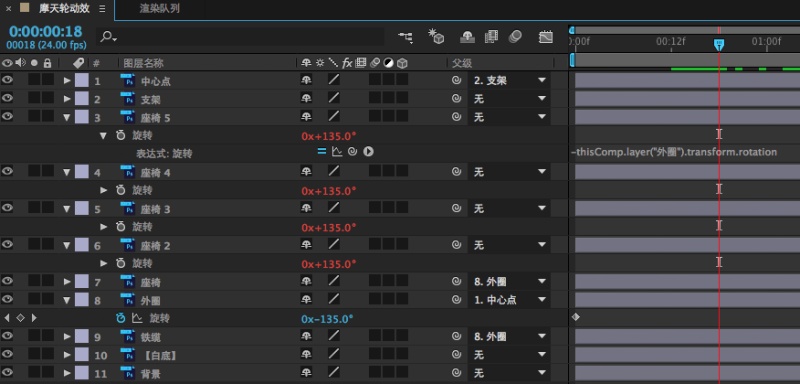Select the 外圈 旋转 keyframe at start
The height and width of the screenshot is (384, 800).
[x=576, y=317]
